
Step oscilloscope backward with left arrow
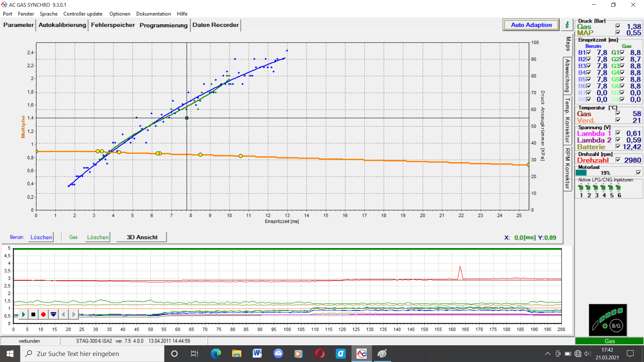pyautogui.click(x=63, y=314)
